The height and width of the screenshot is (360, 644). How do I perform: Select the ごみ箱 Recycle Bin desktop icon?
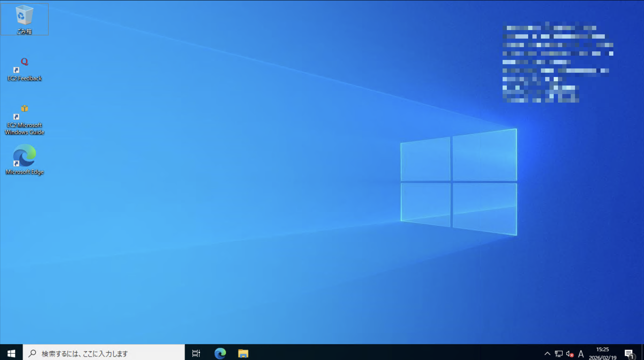point(24,16)
